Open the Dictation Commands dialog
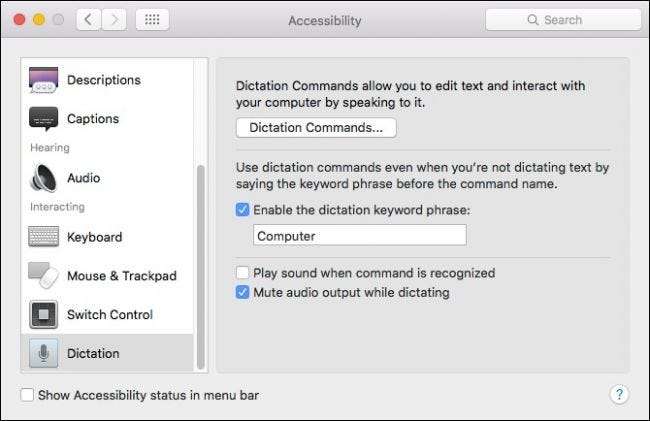Screen dimensions: 650x421 coord(316,128)
